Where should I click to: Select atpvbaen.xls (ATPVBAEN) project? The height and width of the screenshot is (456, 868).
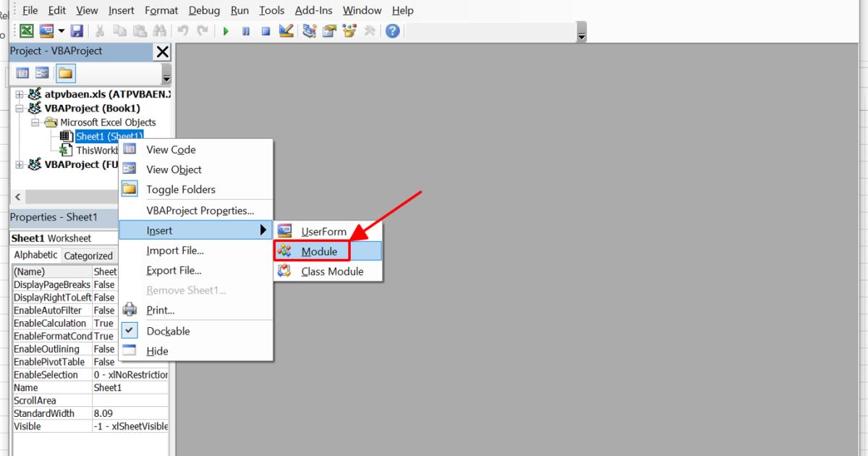tap(108, 94)
